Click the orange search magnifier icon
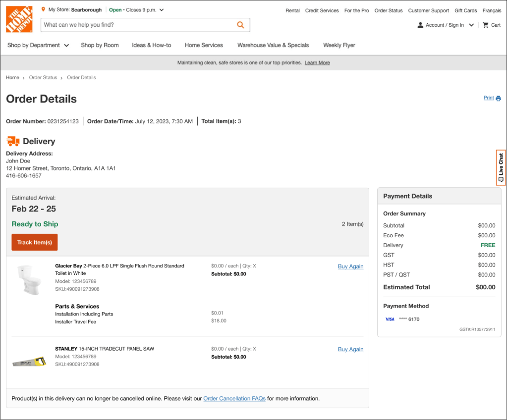 240,25
